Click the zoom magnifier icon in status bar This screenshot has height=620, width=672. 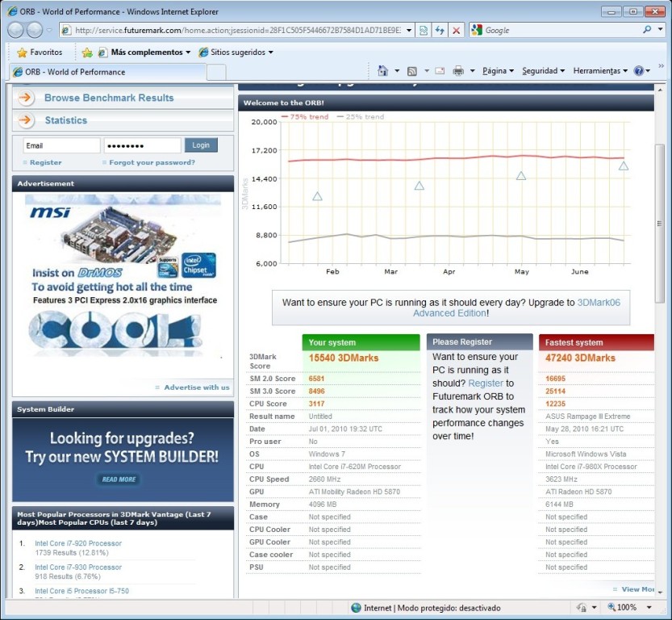(611, 607)
